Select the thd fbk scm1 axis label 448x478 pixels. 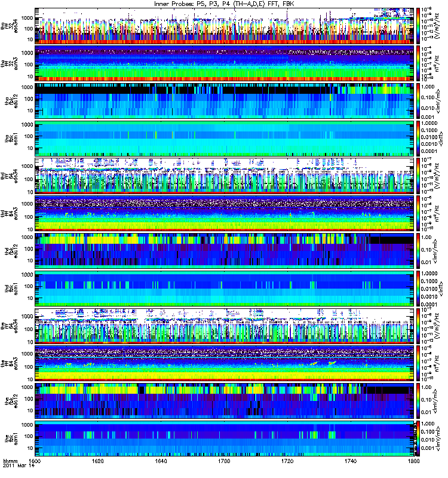pos(11,289)
